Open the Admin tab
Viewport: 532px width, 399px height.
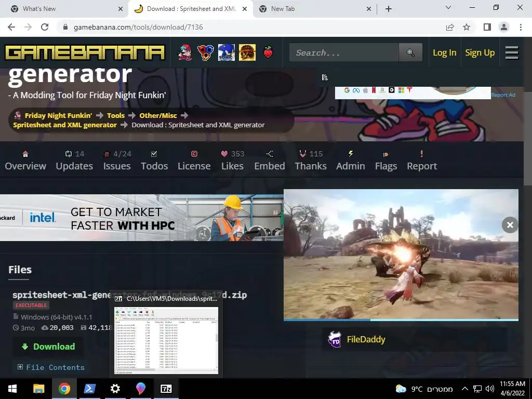351,161
